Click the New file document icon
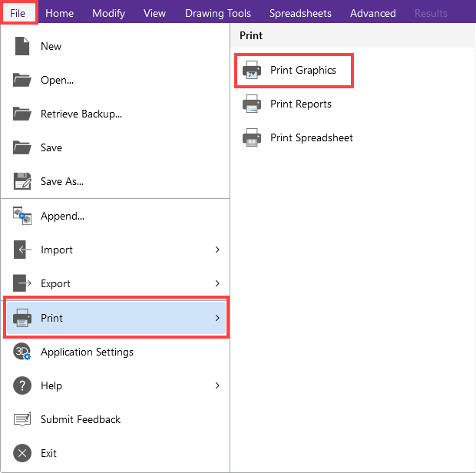 [21, 46]
